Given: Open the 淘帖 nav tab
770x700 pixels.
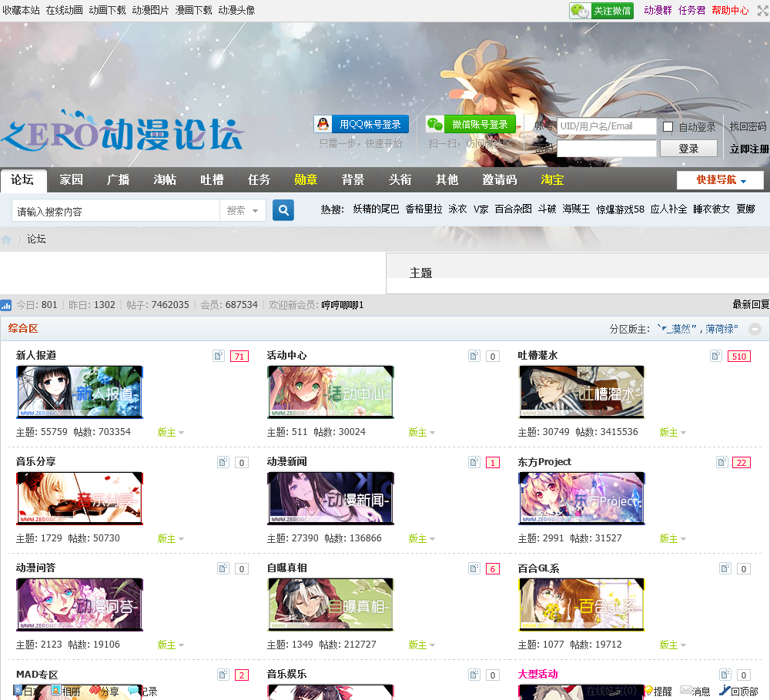Looking at the screenshot, I should [165, 179].
